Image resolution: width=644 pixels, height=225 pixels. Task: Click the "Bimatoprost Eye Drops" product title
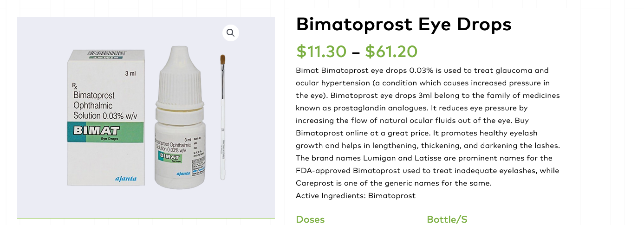click(404, 24)
